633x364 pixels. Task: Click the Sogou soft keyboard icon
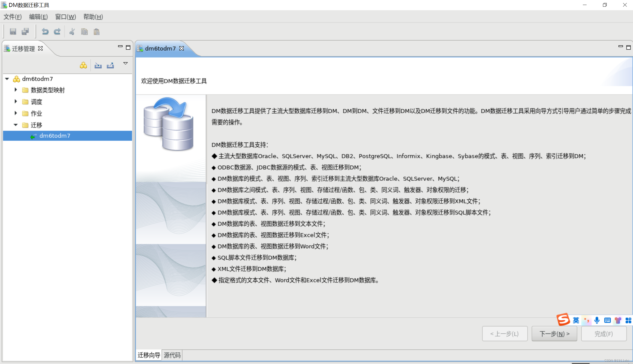[607, 320]
